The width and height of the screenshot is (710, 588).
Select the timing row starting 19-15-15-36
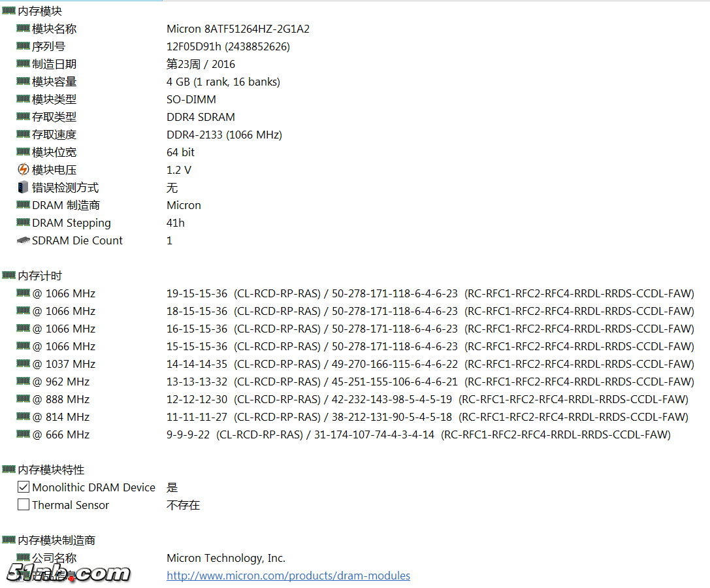pos(430,294)
